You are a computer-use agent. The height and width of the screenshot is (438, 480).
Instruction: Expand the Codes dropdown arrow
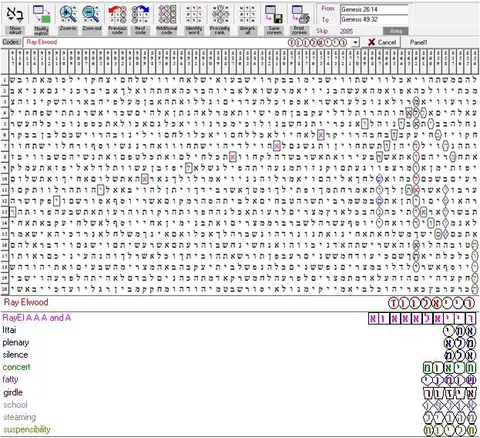tap(356, 43)
